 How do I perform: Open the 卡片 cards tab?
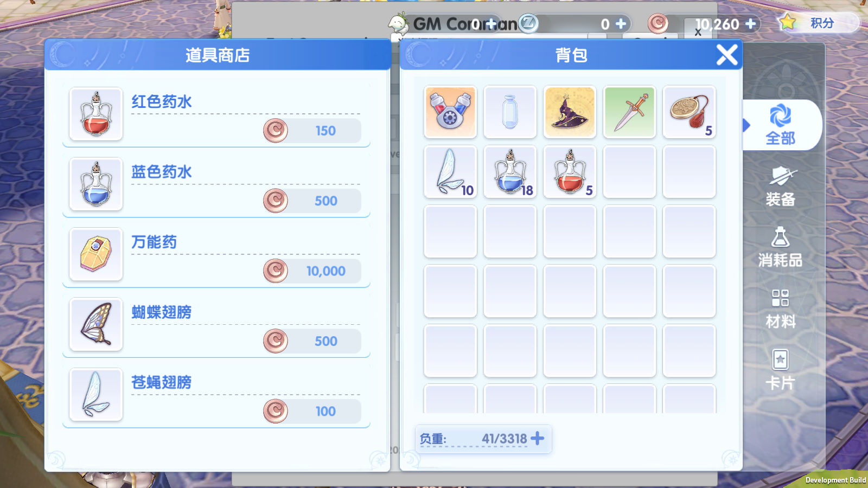coord(780,370)
